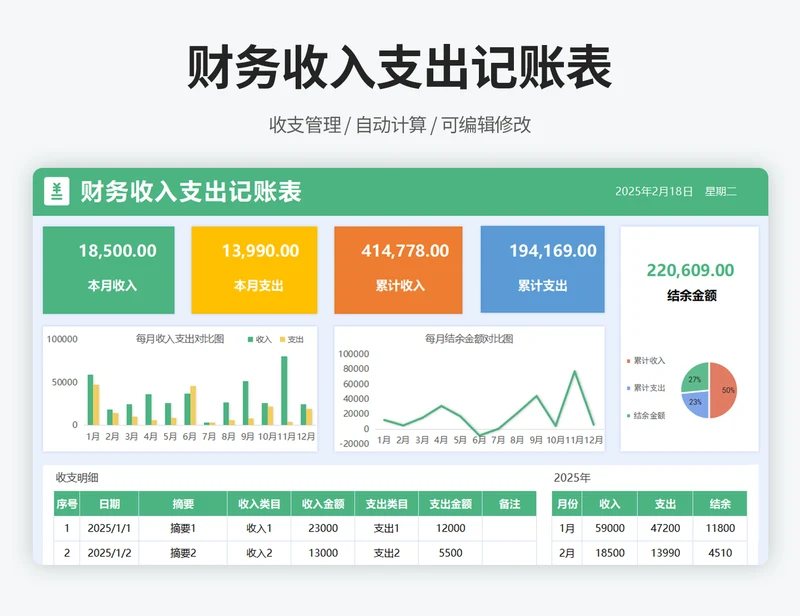
Task: Select the 本月收入 18,500.00 card
Action: [x=109, y=270]
